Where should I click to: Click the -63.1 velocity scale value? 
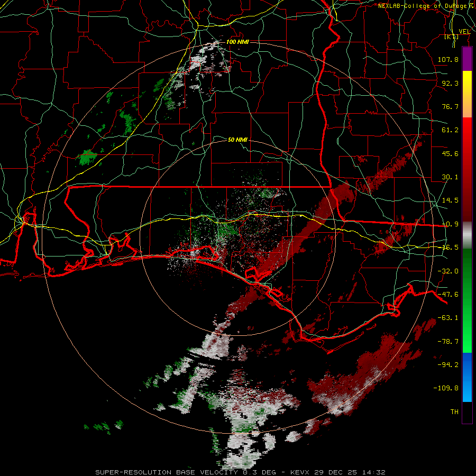448,318
